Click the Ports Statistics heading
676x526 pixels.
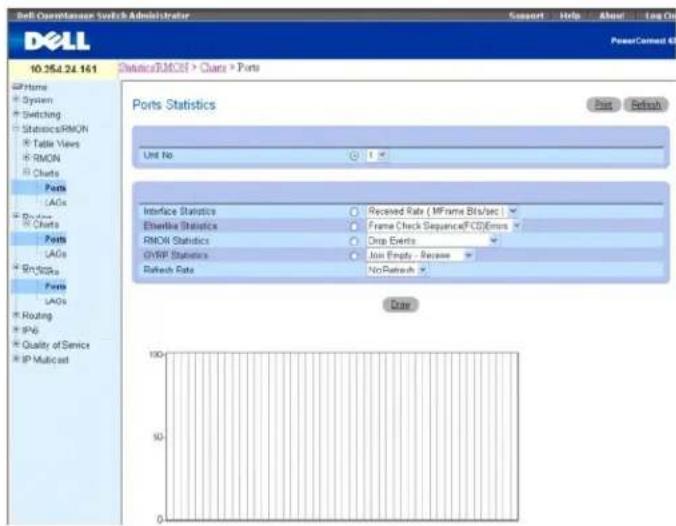pos(174,105)
